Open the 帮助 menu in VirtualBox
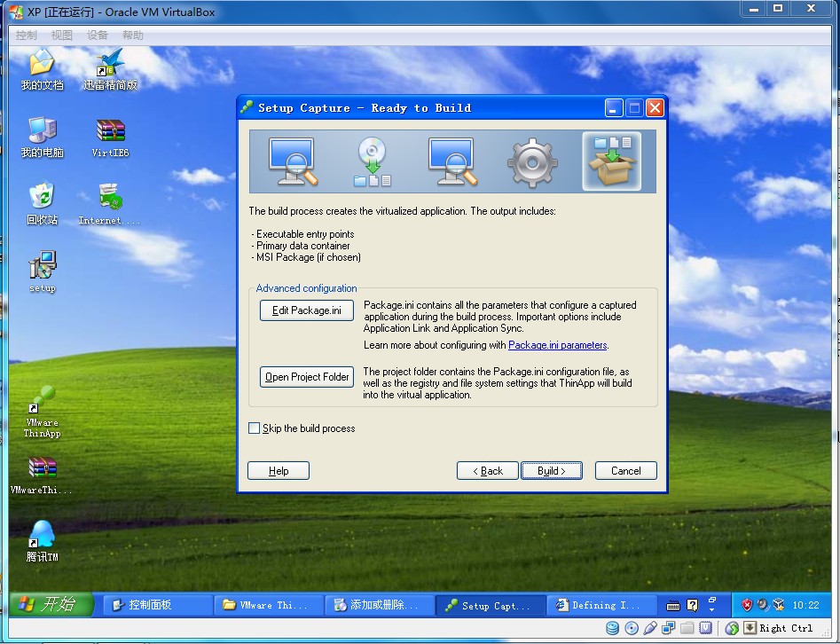Viewport: 840px width, 644px height. [133, 35]
